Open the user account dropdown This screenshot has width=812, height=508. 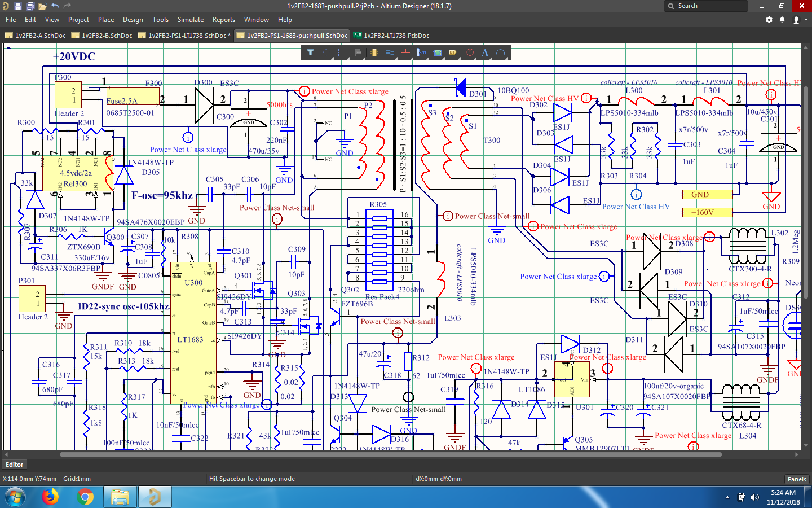(x=800, y=20)
